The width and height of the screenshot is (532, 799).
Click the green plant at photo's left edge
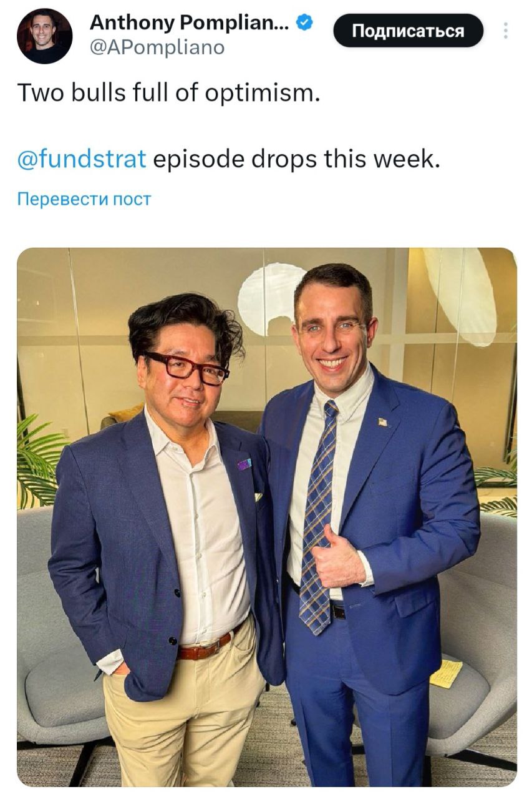point(39,462)
